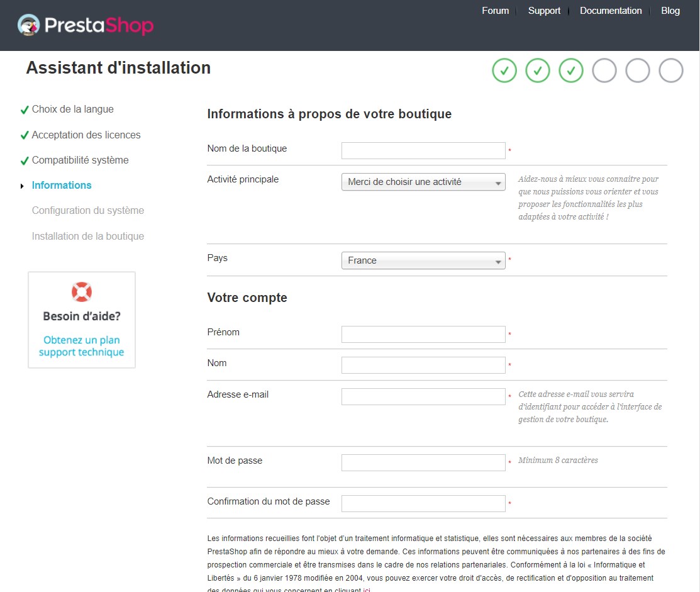
Task: Click checkmark beside Compatibilité système
Action: tap(25, 160)
